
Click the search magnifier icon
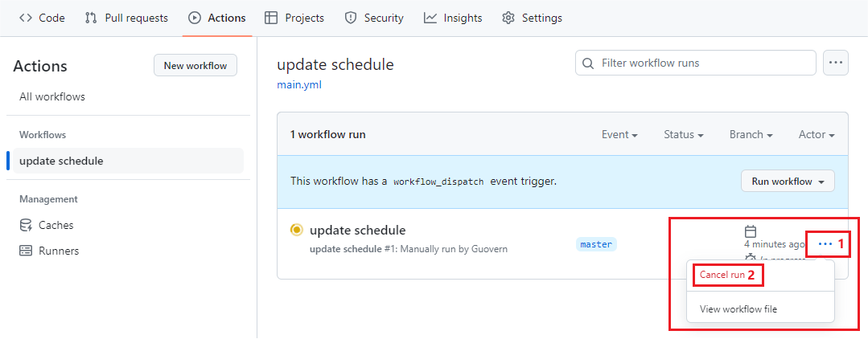[x=589, y=63]
